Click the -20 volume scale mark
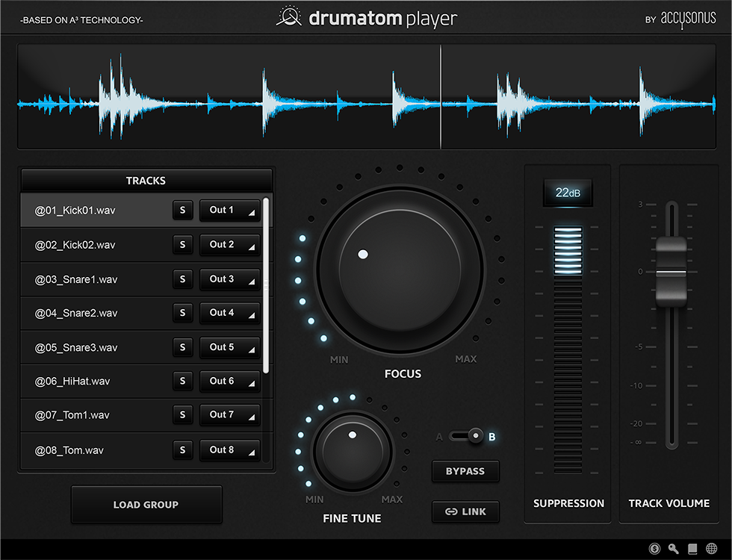The height and width of the screenshot is (560, 732). [636, 424]
